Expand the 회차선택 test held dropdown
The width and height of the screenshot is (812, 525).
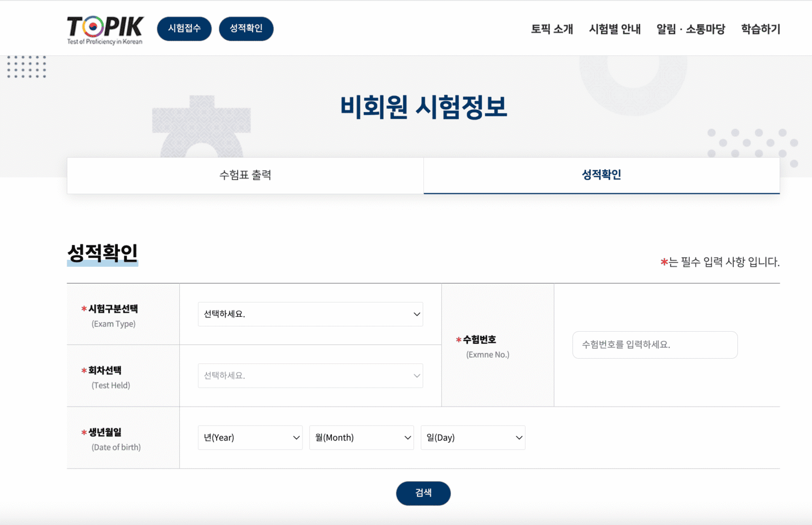click(310, 376)
